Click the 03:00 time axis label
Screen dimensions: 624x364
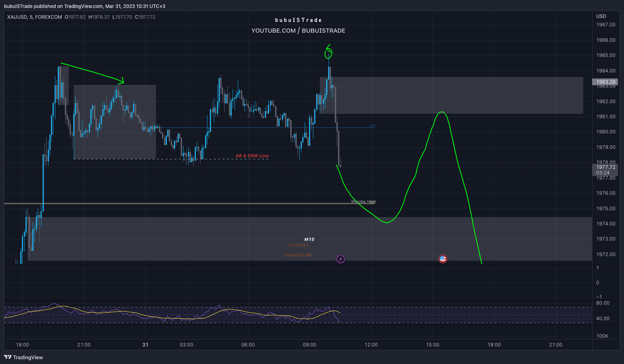click(186, 344)
